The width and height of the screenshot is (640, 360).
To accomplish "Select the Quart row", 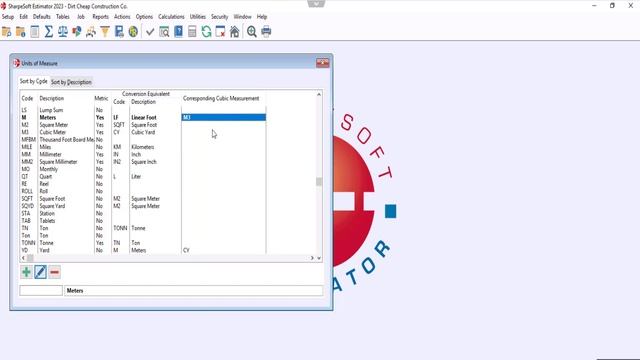I will [143, 176].
